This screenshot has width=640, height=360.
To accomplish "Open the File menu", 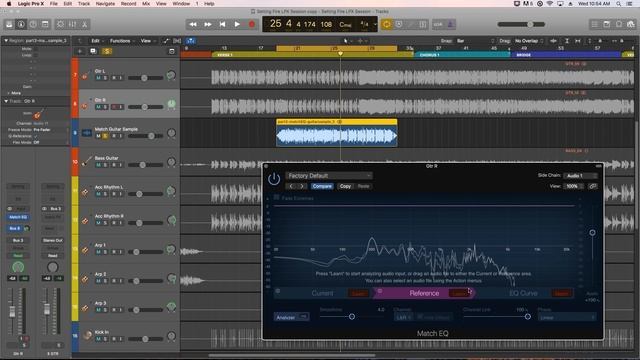I will (x=53, y=4).
